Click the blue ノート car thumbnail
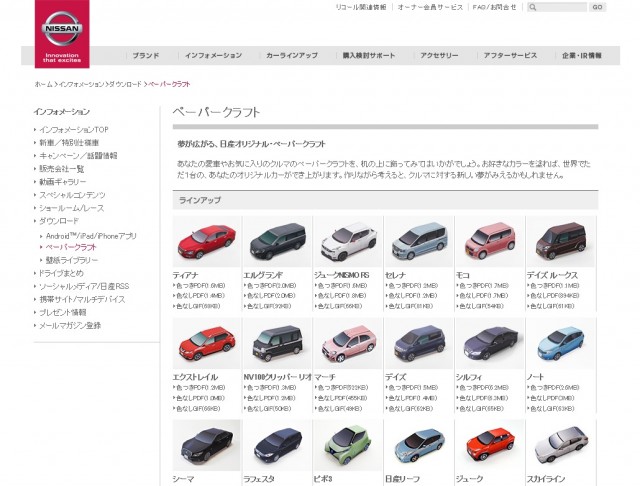640x486 pixels. point(561,344)
